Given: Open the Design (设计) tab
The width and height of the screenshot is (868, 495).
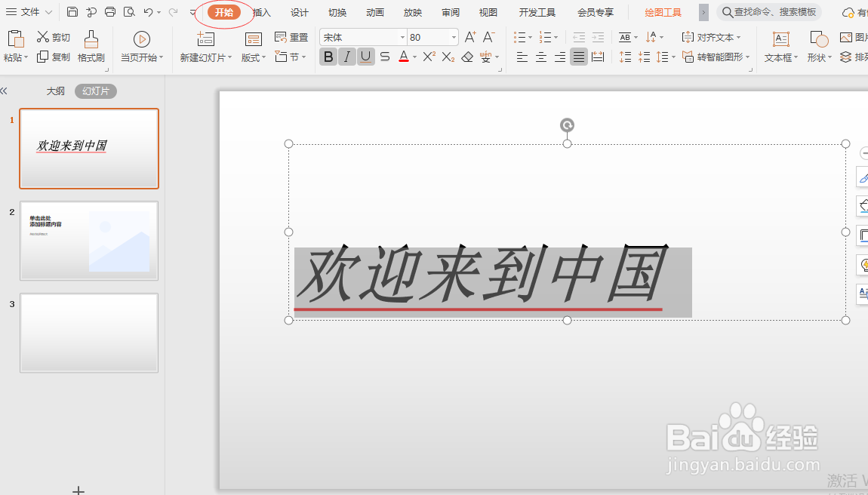Looking at the screenshot, I should tap(300, 12).
